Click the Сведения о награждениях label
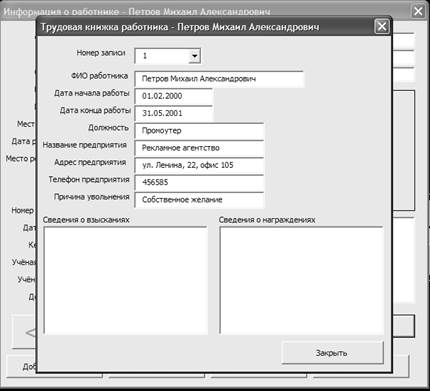430x391 pixels. [267, 220]
